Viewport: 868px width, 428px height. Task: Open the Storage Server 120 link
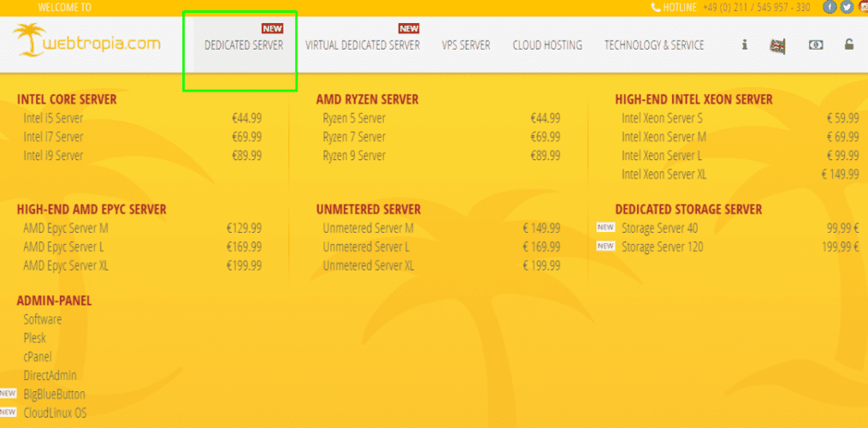coord(663,247)
